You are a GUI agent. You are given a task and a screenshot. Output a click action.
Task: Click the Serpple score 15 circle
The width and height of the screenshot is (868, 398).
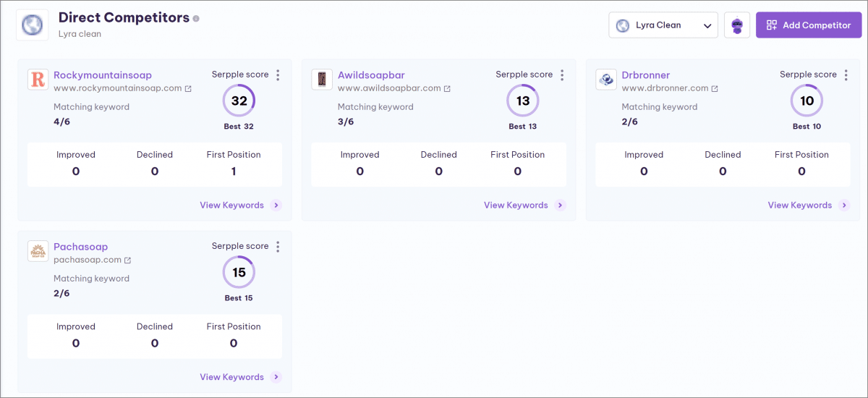coord(239,273)
